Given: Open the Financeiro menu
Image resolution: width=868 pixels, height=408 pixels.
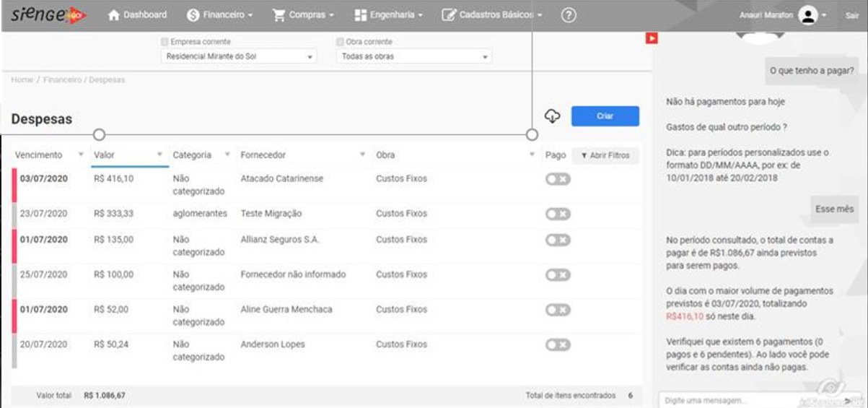Looking at the screenshot, I should coord(220,14).
